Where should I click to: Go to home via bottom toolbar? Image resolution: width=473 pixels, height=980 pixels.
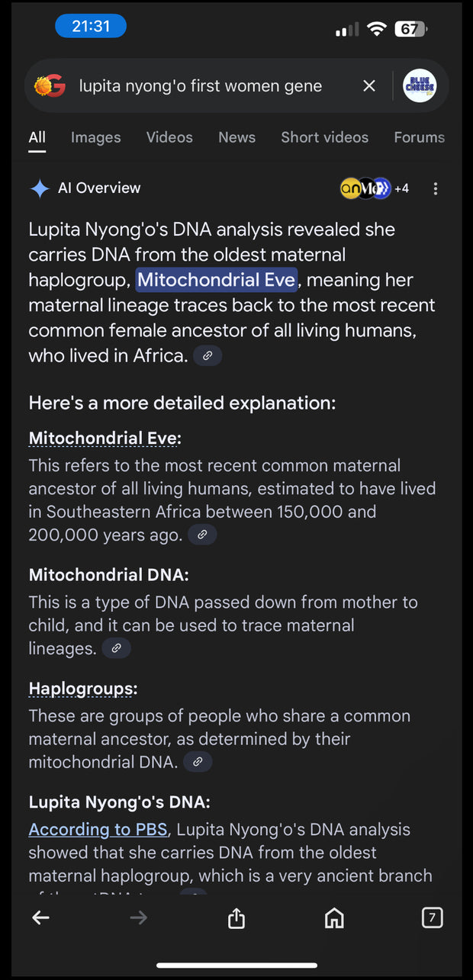[334, 918]
